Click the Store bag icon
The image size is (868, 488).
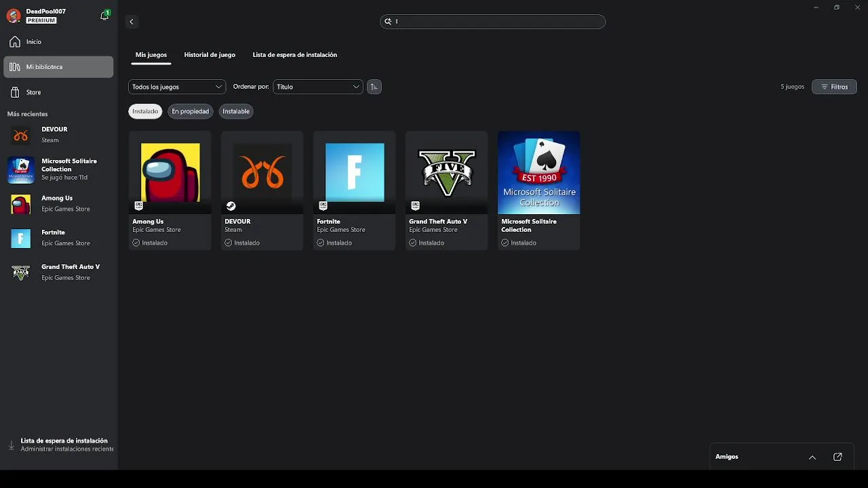pos(15,92)
